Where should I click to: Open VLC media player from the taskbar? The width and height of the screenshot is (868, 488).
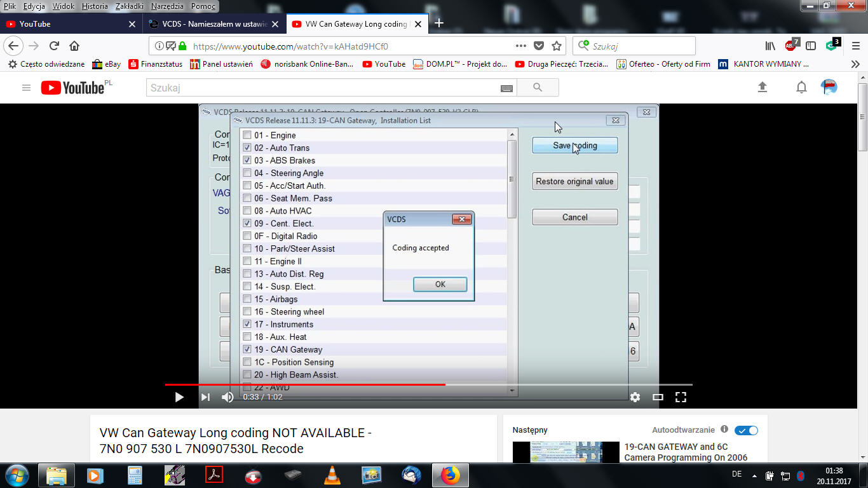pos(332,475)
